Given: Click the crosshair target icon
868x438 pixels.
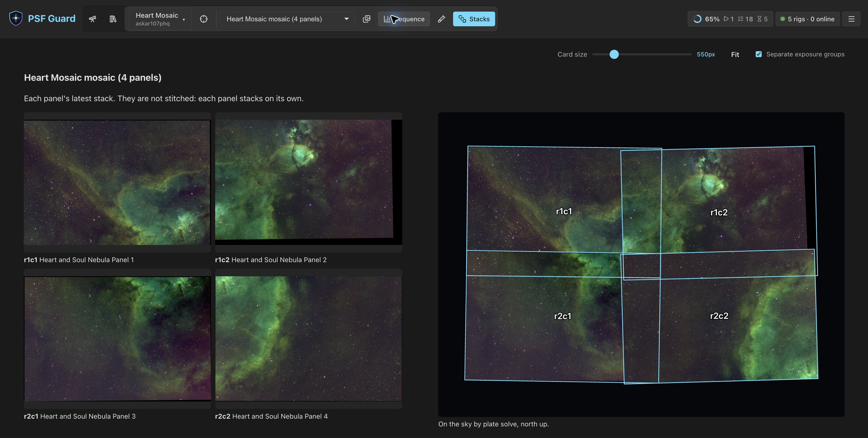Looking at the screenshot, I should coord(204,19).
